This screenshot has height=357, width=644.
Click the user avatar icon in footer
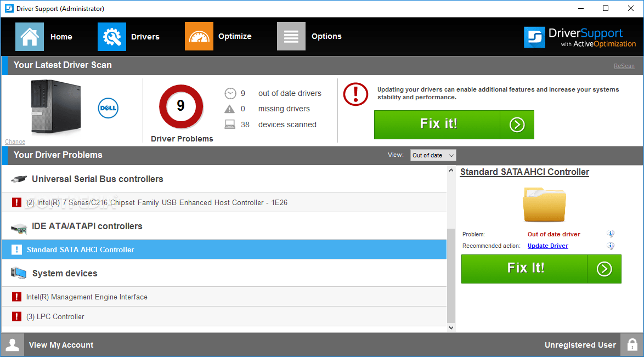pyautogui.click(x=12, y=345)
